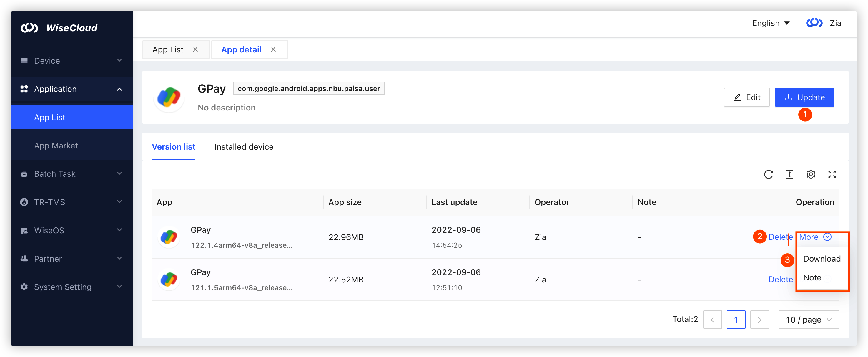Switch to the Installed device tab
Image resolution: width=868 pixels, height=357 pixels.
(x=244, y=147)
